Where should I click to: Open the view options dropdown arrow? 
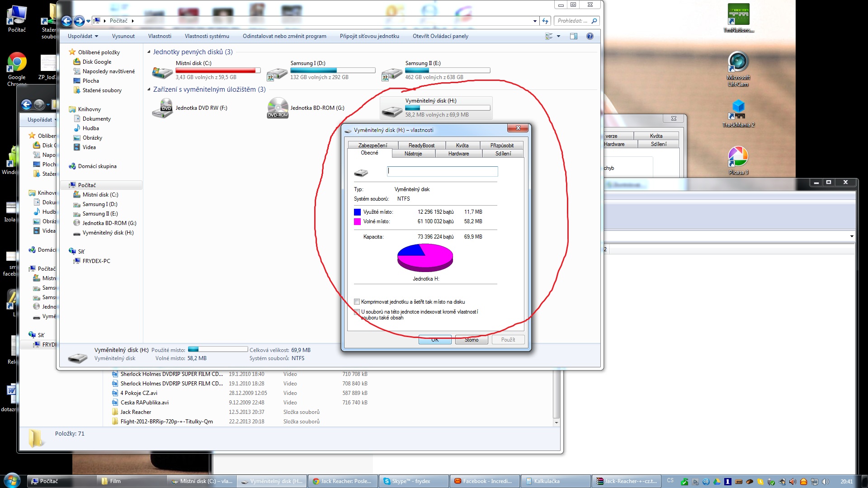558,36
